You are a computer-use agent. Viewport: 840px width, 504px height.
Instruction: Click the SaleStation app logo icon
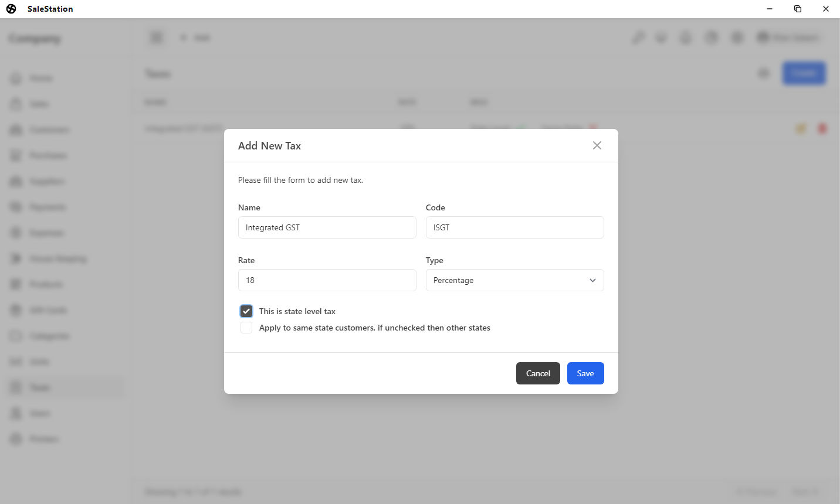tap(11, 9)
